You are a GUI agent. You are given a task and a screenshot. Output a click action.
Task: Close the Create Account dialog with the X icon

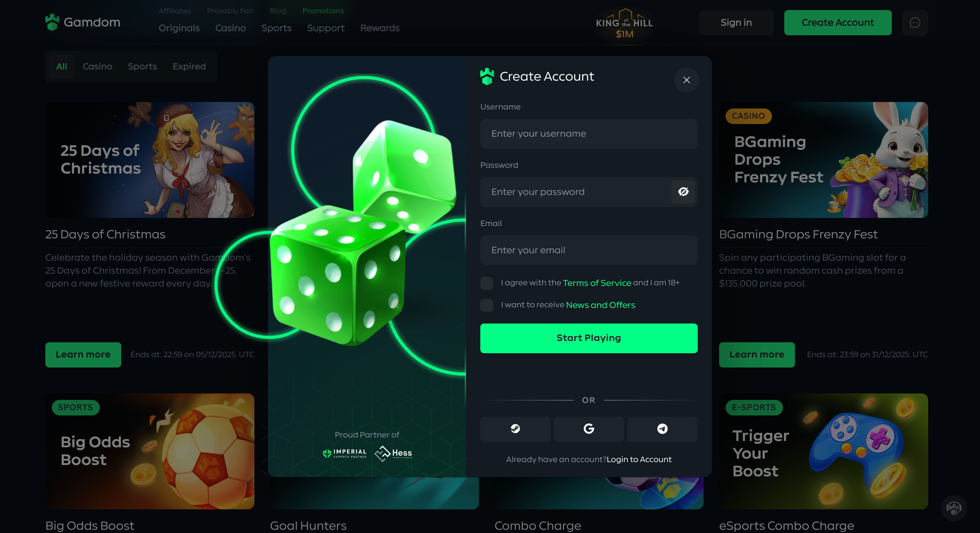tap(686, 80)
